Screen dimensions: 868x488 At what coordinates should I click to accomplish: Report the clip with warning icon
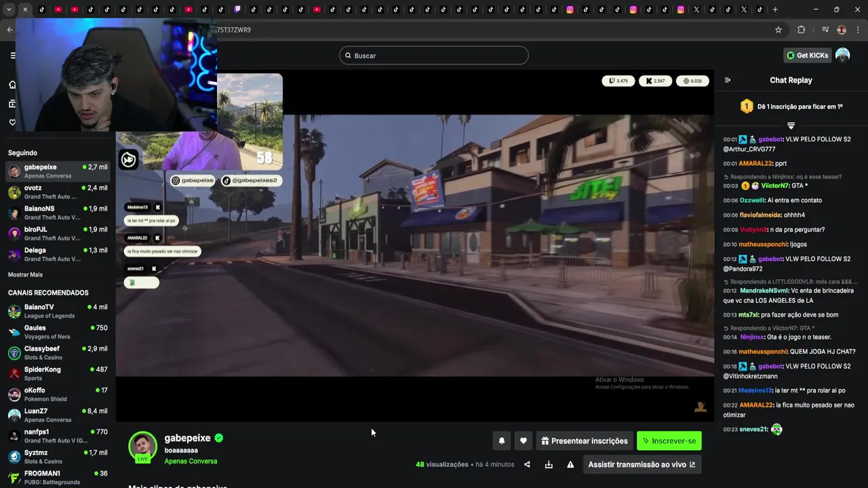[x=570, y=464]
